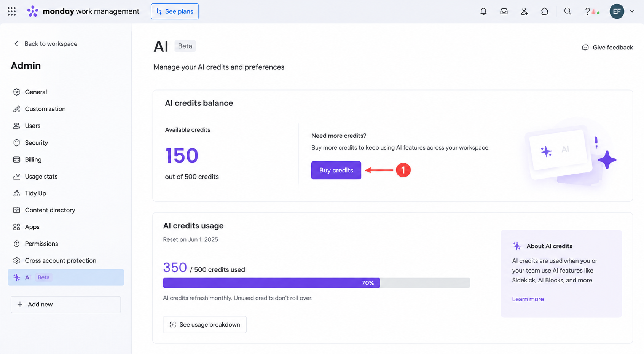Click the Customization pencil icon
This screenshot has width=644, height=354.
point(16,109)
